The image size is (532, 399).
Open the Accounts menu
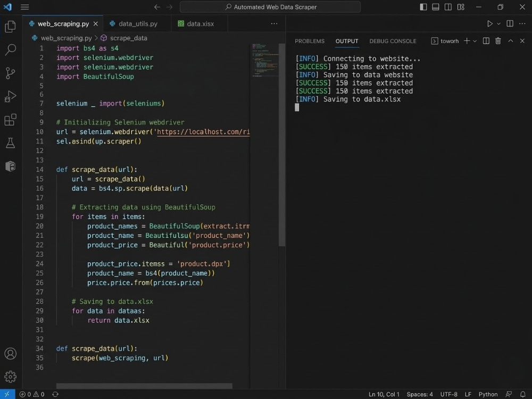tap(10, 354)
